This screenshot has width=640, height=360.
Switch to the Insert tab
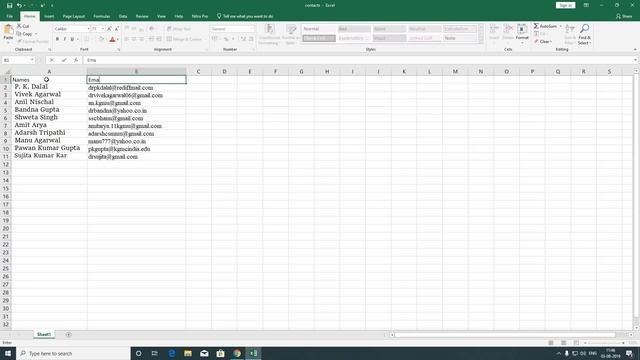coord(49,16)
